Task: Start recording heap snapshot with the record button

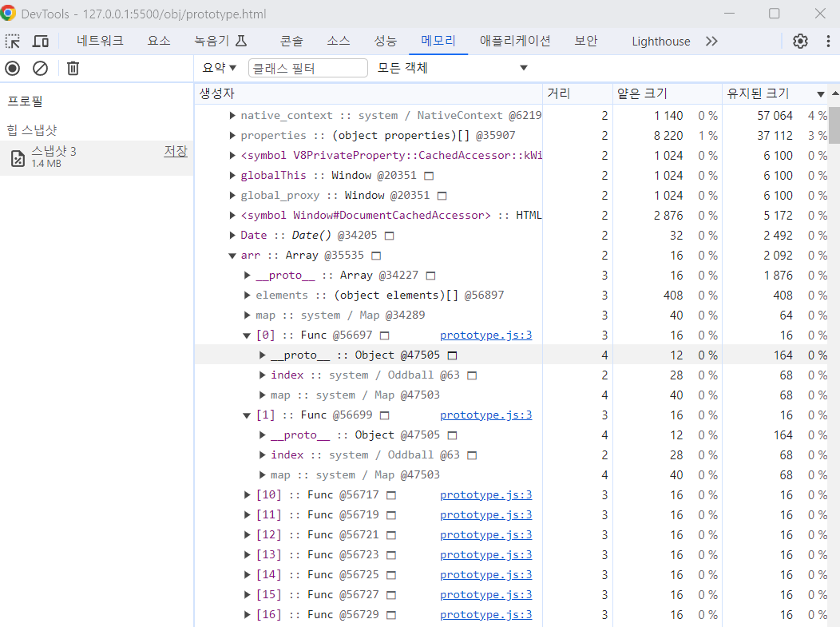Action: pyautogui.click(x=12, y=68)
